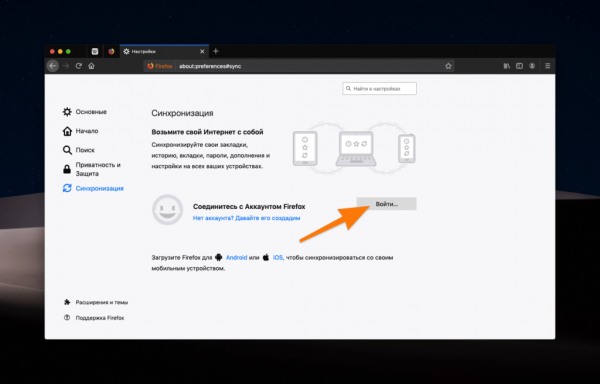600x384 pixels.
Task: Select the Настройки tab
Action: point(165,51)
